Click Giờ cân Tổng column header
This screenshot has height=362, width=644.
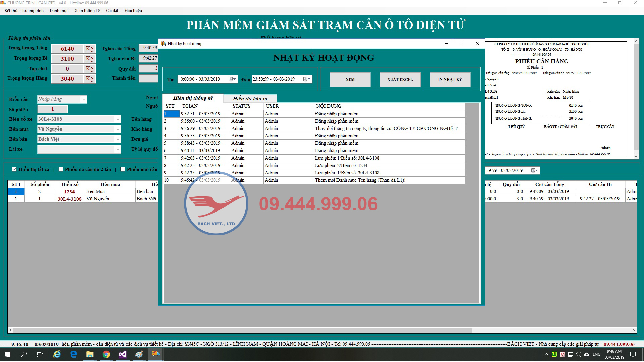point(550,184)
